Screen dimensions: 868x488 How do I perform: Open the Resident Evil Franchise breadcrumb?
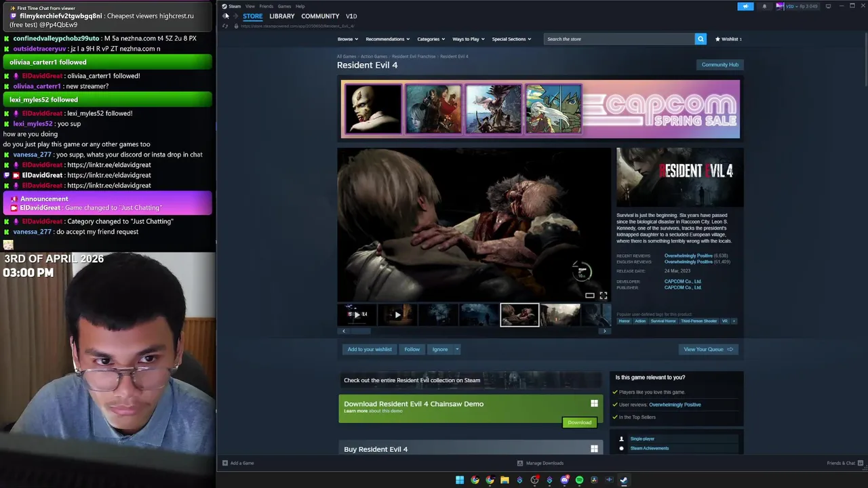click(x=414, y=56)
